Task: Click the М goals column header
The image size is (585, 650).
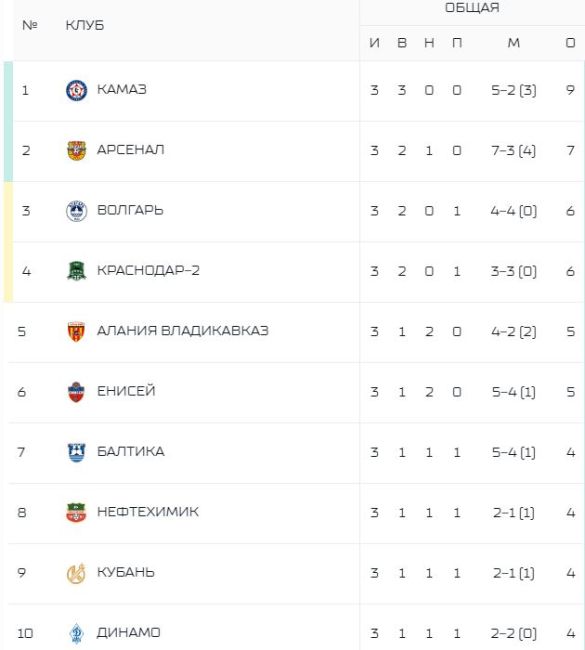Action: click(x=514, y=43)
